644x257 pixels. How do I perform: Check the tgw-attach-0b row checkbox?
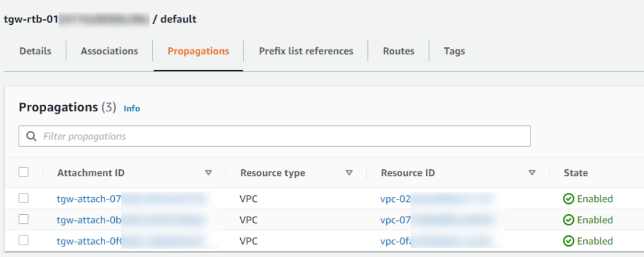pos(24,219)
